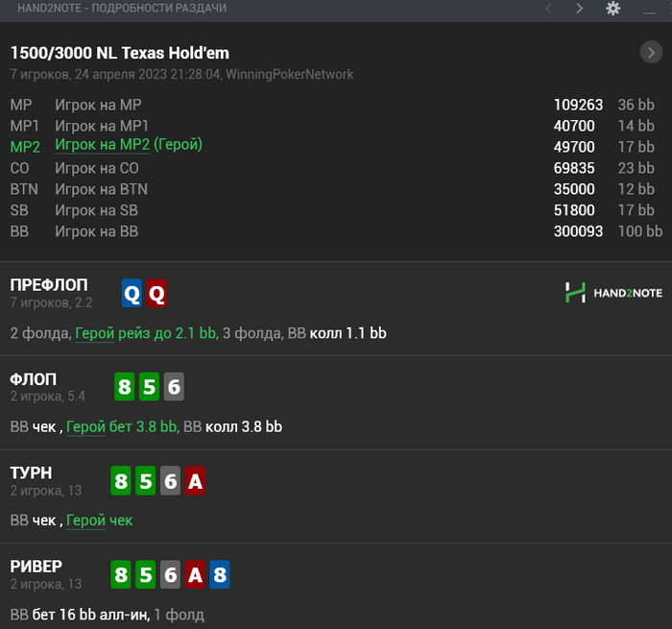The image size is (672, 629).
Task: Select the 'РИВЕР' street heading
Action: (36, 567)
